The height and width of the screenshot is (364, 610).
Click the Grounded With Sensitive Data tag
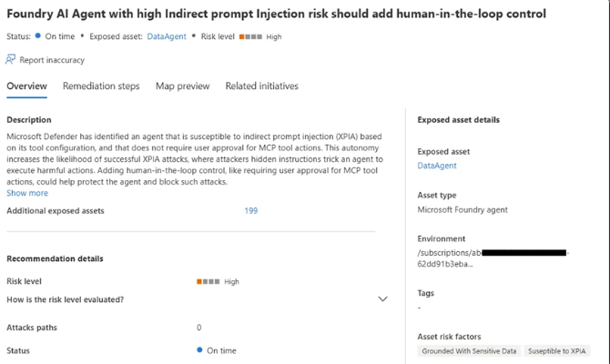(x=470, y=351)
